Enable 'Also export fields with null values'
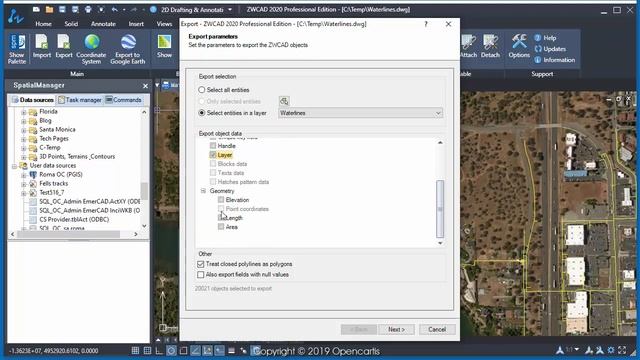640x360 pixels. pos(200,275)
